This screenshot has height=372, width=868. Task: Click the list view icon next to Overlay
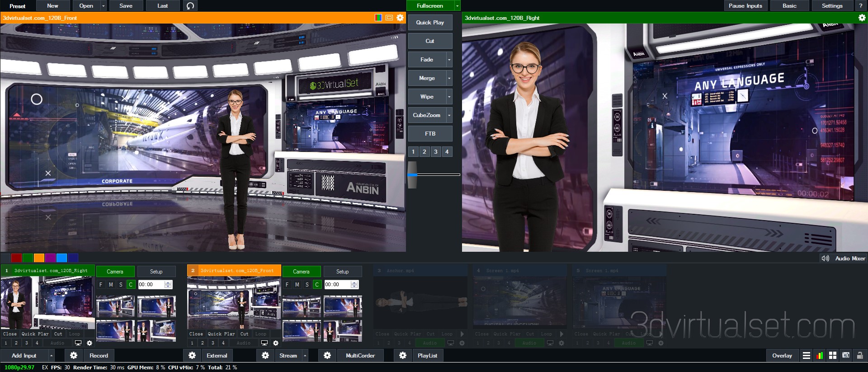[x=806, y=355]
